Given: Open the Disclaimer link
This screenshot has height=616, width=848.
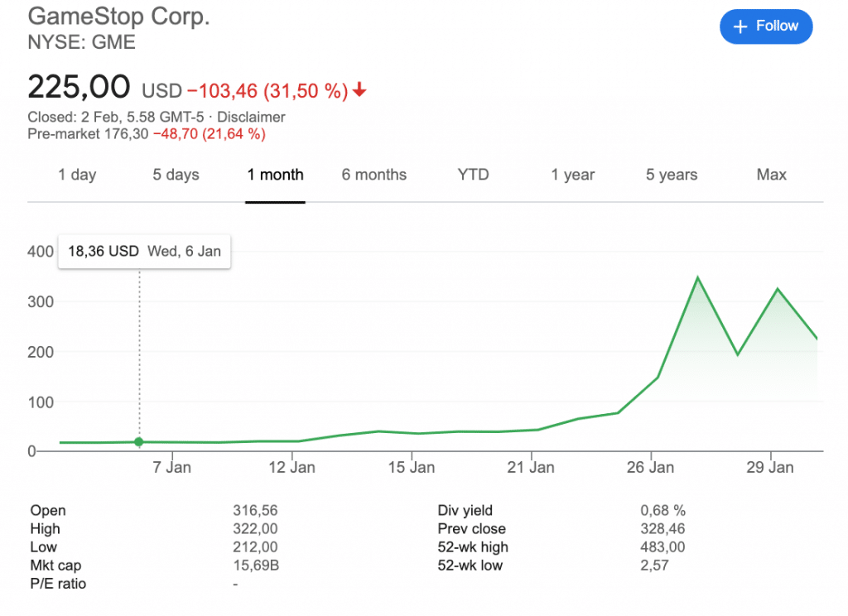Looking at the screenshot, I should 251,118.
